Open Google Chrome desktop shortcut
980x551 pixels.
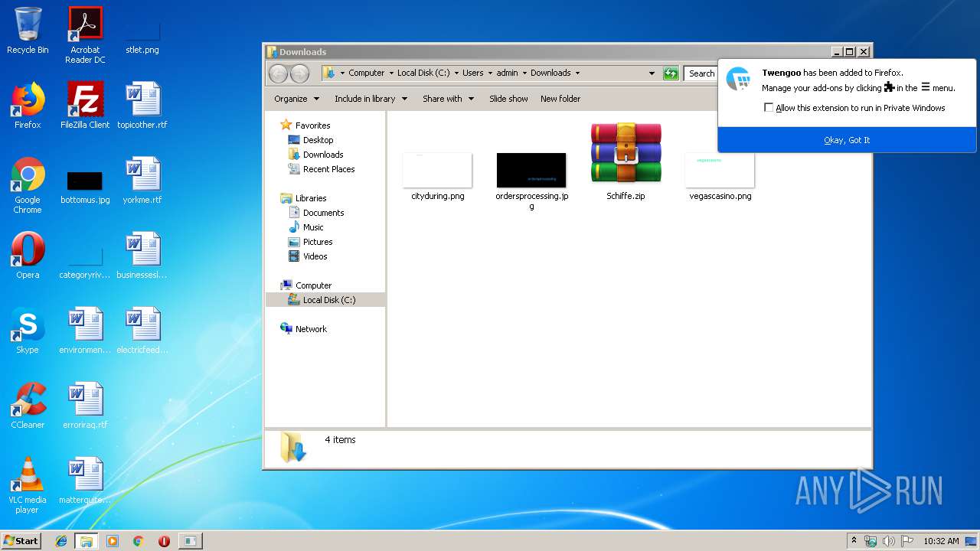pyautogui.click(x=28, y=185)
